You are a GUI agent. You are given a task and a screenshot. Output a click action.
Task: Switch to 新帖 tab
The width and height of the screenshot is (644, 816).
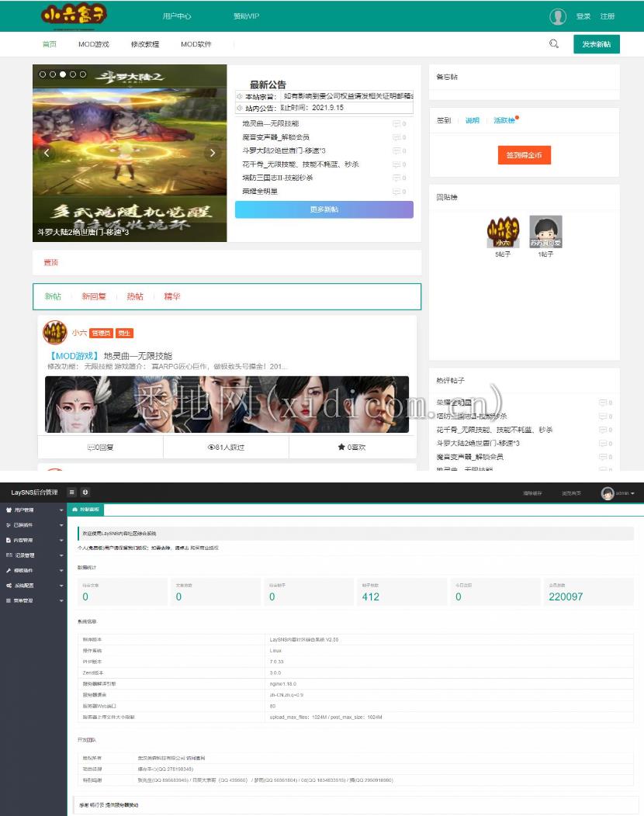point(53,296)
